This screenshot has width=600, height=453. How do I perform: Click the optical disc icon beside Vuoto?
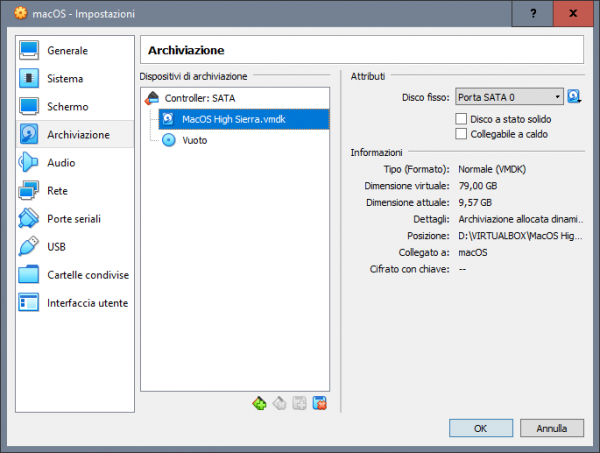pos(169,140)
